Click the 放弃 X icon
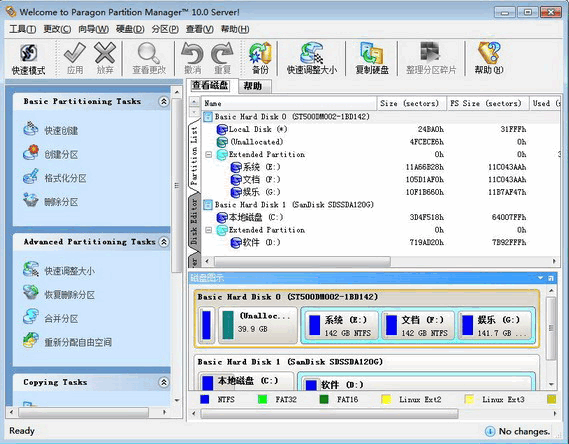Viewport: 569px width, 444px height. click(105, 53)
